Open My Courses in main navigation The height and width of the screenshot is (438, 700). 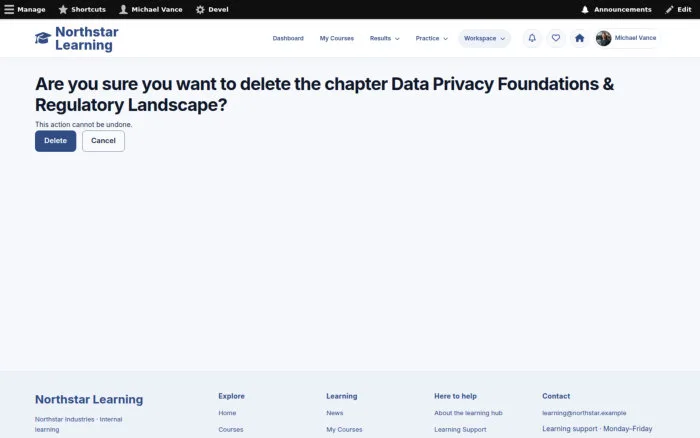click(x=337, y=38)
